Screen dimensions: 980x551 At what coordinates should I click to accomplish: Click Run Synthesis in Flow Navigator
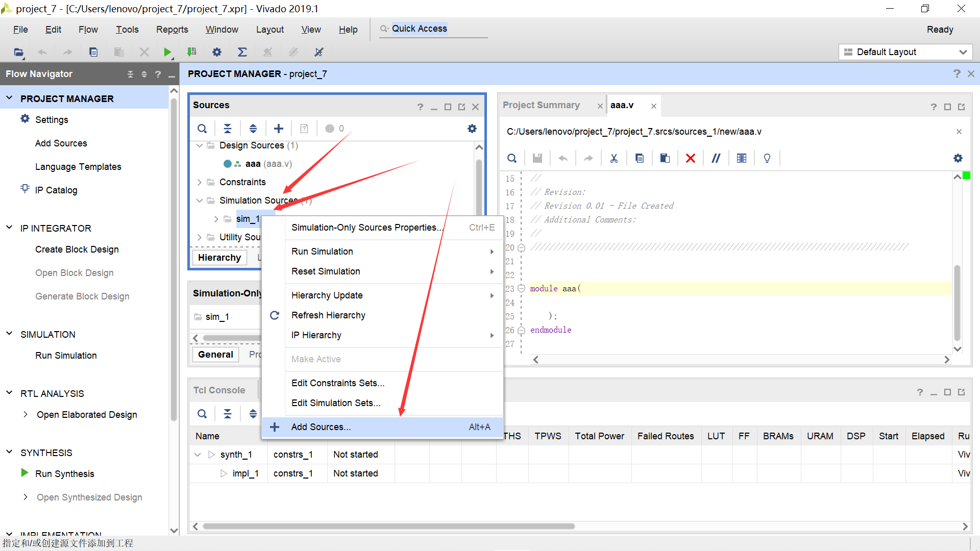pos(65,474)
